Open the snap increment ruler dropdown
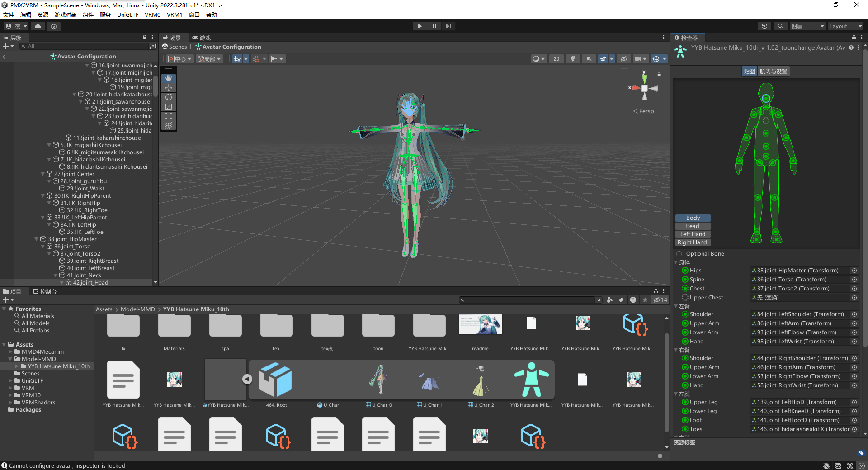 click(x=277, y=59)
